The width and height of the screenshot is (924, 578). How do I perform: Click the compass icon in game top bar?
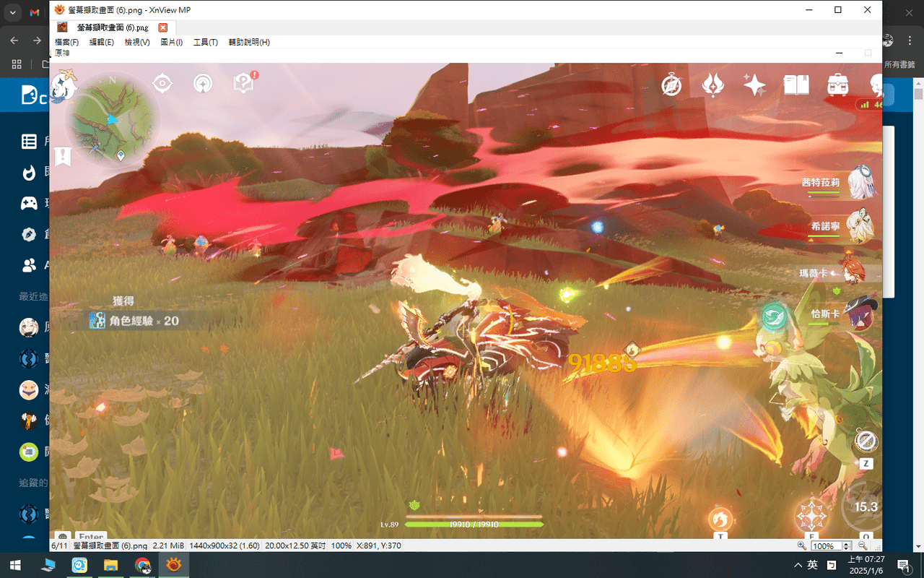click(x=672, y=85)
